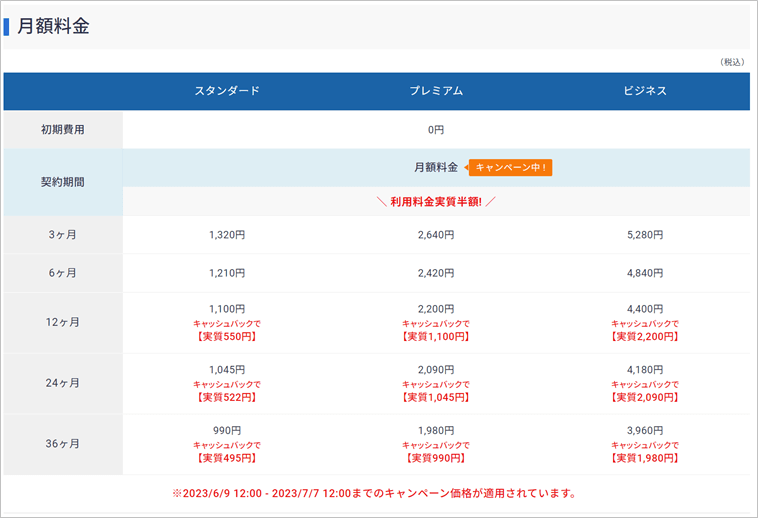Click the 1,320円 standard 3-month price

[x=227, y=235]
